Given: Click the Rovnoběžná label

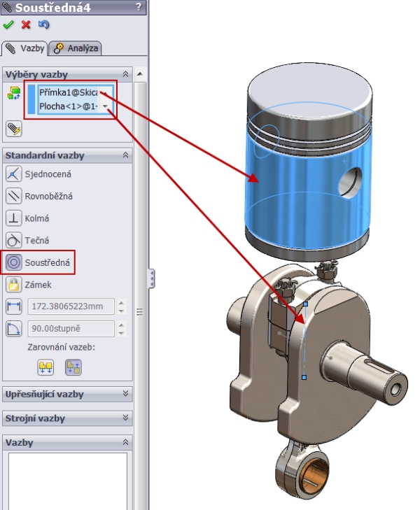Looking at the screenshot, I should pyautogui.click(x=48, y=197).
